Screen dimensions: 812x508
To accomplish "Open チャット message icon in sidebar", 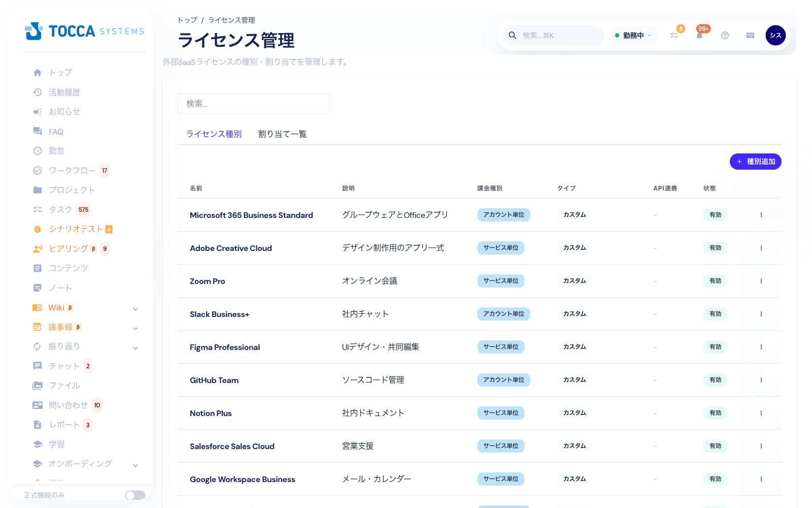I will click(38, 366).
